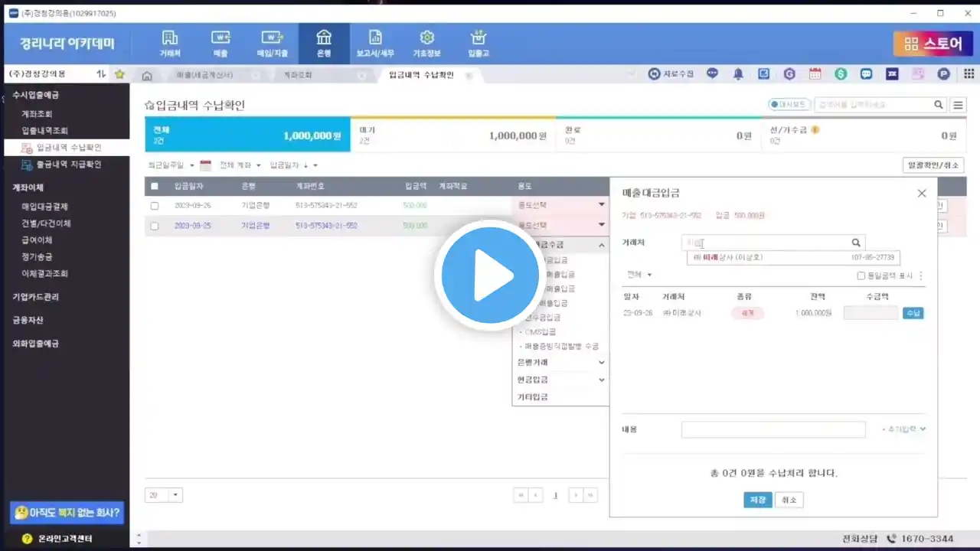Screen dimensions: 980x551
Task: Go to the home tab icon
Action: pos(147,75)
